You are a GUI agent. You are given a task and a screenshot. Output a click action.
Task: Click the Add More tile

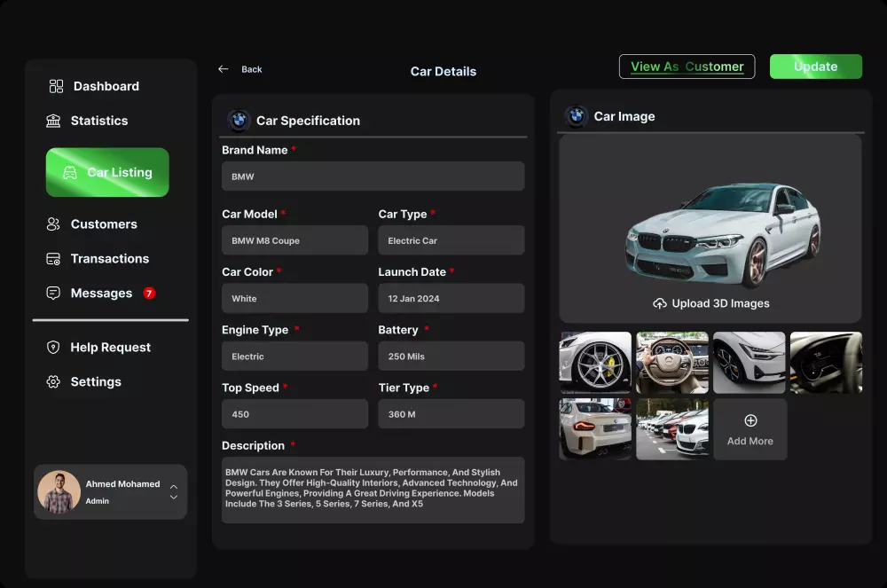(x=750, y=429)
